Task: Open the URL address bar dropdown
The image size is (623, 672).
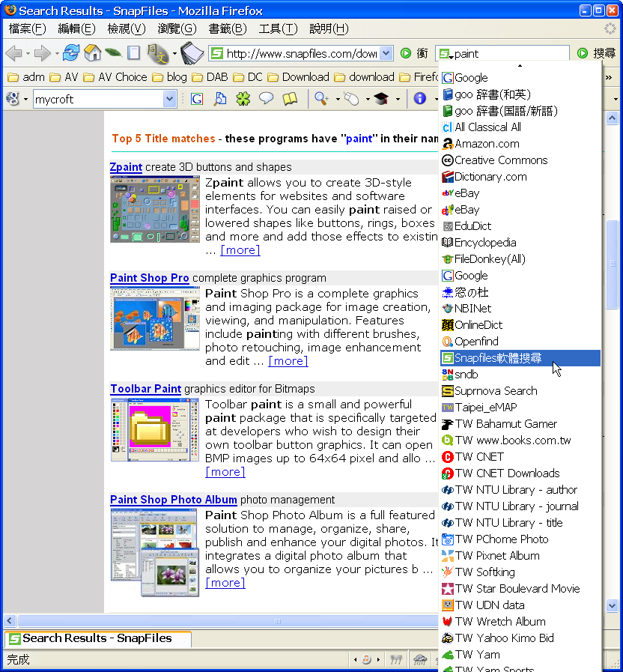Action: point(386,53)
